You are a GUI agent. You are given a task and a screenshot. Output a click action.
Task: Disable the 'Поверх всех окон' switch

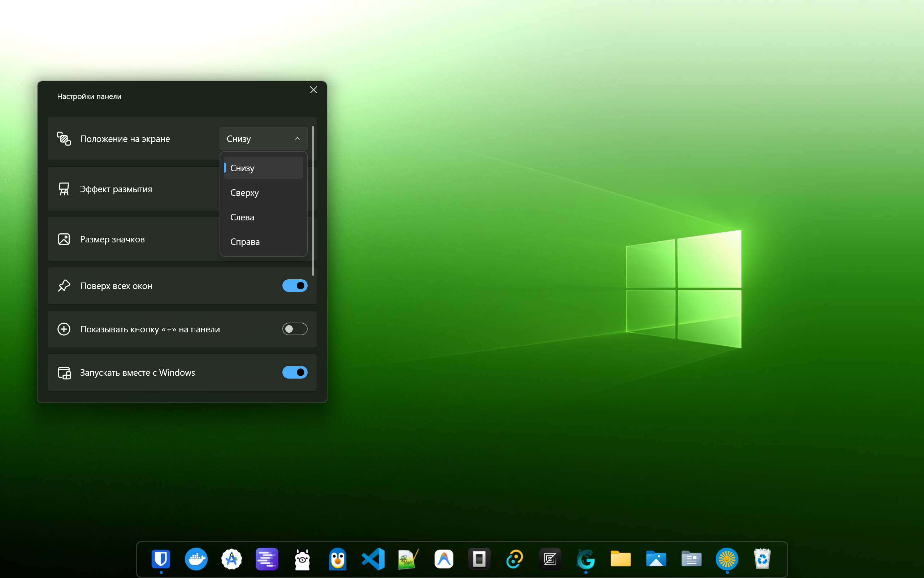tap(295, 285)
